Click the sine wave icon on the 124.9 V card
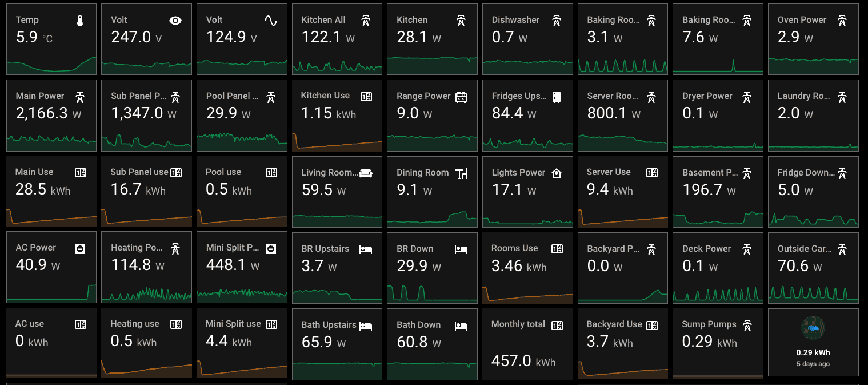868x385 pixels. [271, 21]
